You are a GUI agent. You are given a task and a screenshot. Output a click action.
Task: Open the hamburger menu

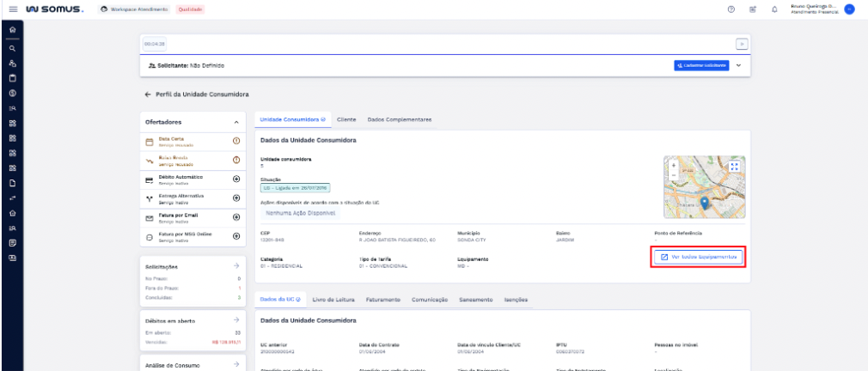point(13,9)
